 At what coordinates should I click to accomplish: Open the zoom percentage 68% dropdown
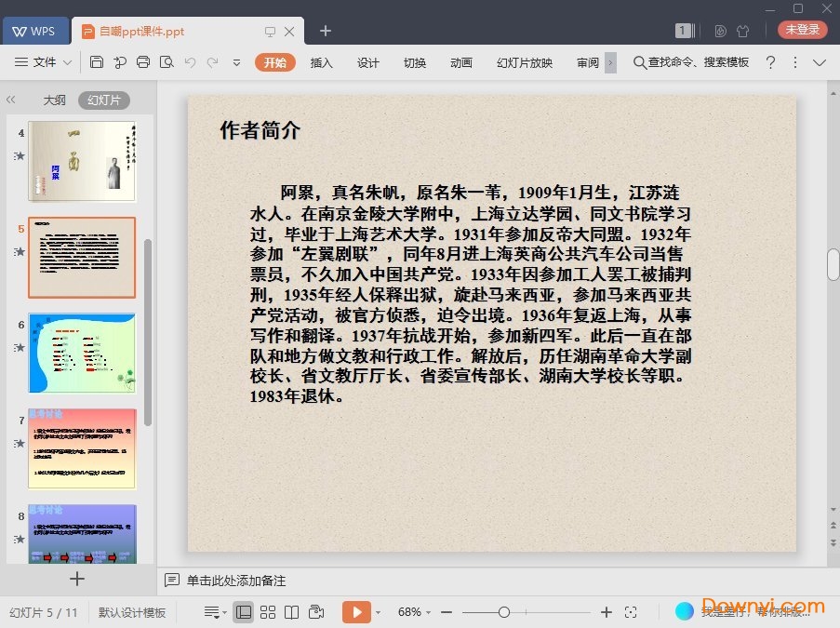click(x=414, y=612)
